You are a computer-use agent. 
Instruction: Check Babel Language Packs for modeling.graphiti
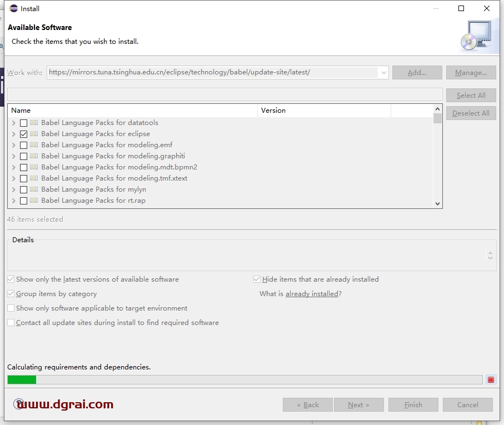[x=23, y=156]
